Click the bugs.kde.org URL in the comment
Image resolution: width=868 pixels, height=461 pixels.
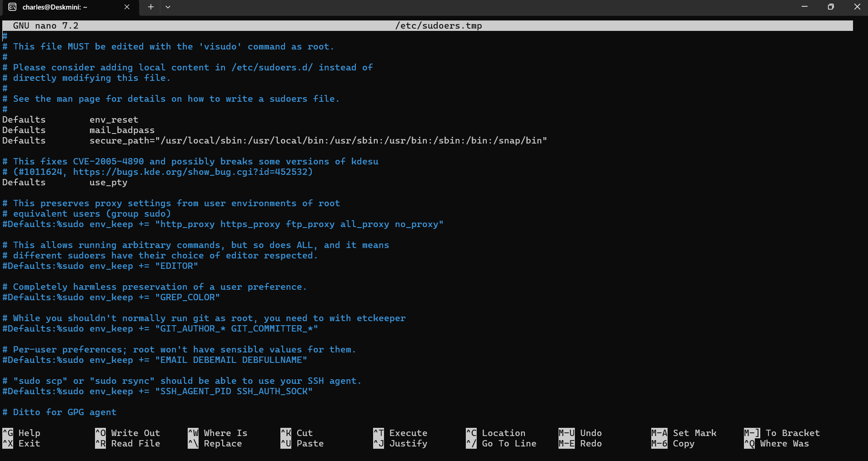[x=192, y=172]
